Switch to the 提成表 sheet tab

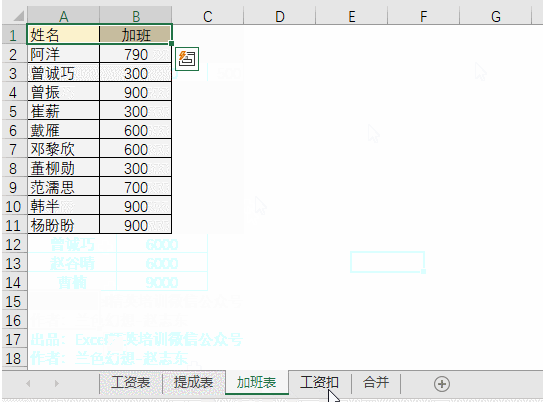point(193,383)
